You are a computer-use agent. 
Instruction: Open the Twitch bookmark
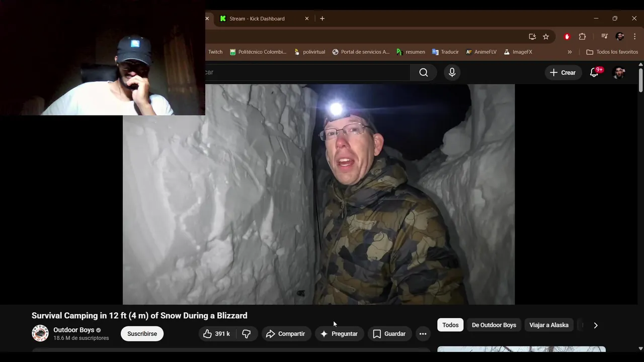point(215,52)
